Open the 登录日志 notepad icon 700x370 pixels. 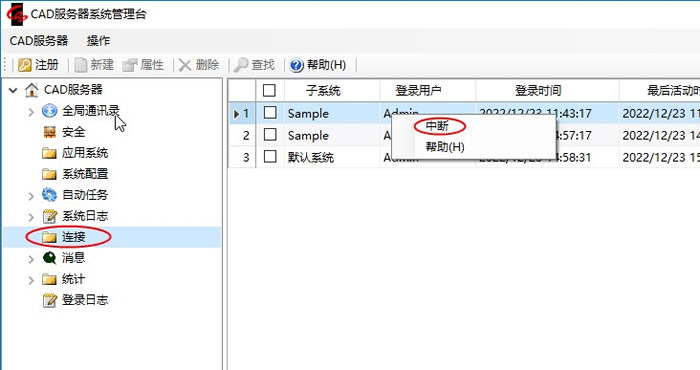tap(50, 300)
